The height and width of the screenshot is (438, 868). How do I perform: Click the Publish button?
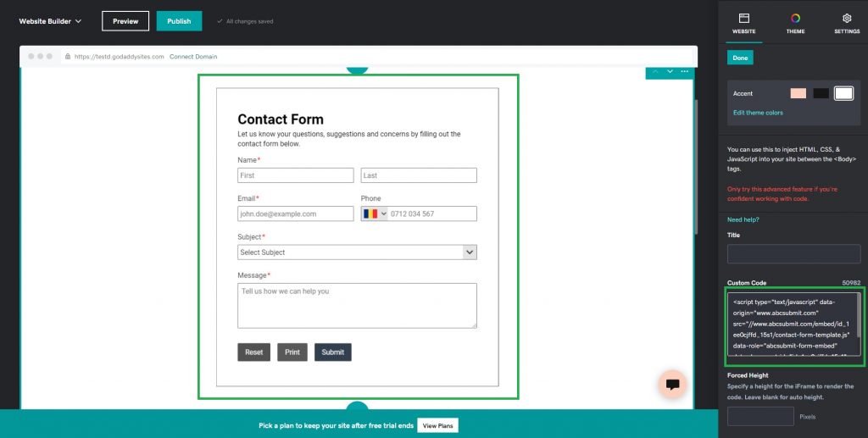tap(179, 21)
